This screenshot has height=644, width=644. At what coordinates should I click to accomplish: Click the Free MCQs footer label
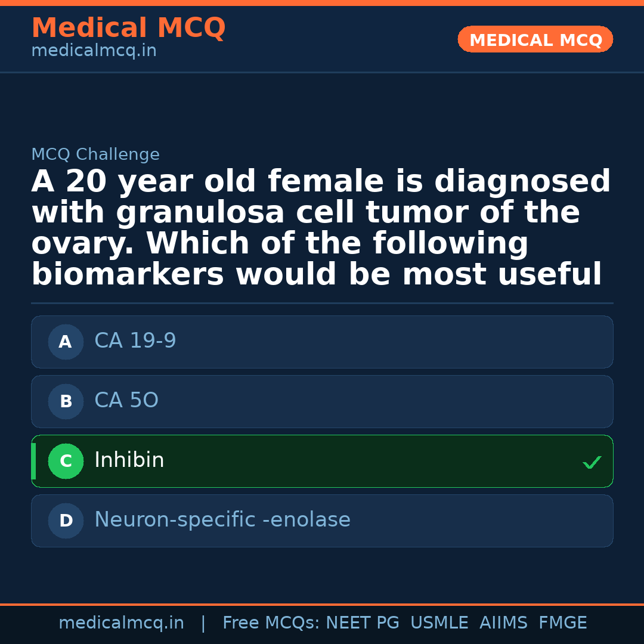coord(271,623)
